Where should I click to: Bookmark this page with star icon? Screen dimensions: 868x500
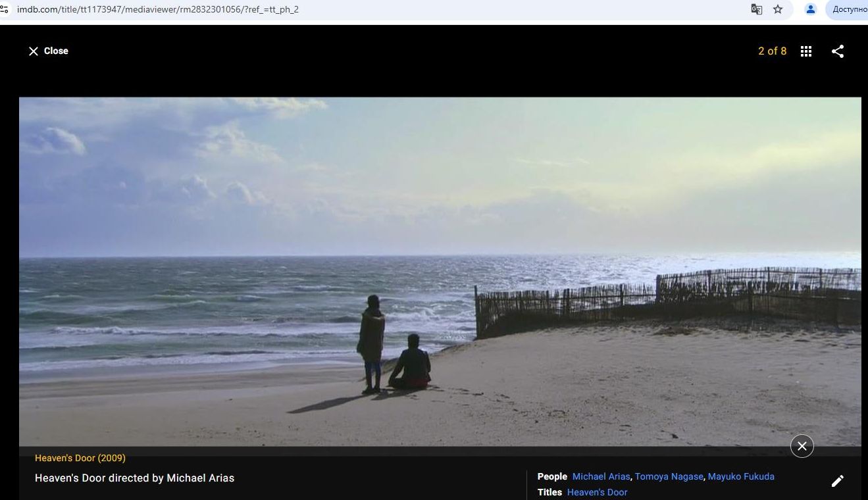[x=778, y=9]
